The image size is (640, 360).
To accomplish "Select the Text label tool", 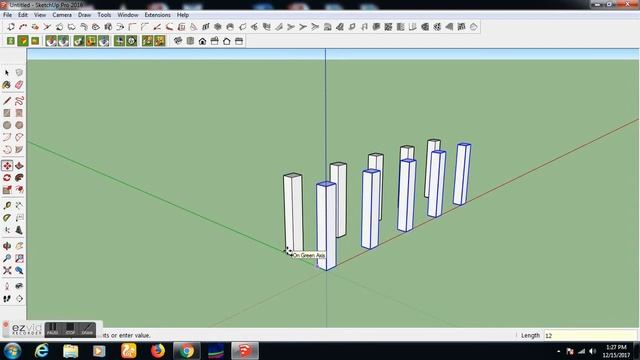I will [x=19, y=218].
